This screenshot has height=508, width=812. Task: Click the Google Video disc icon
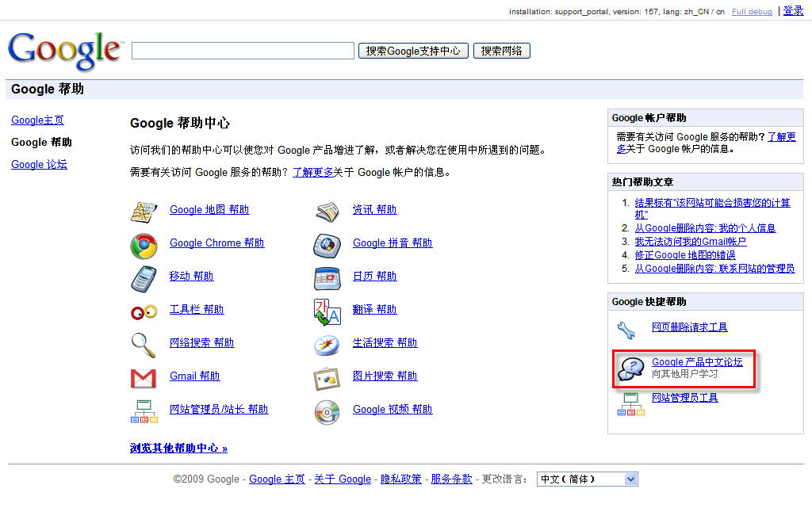tap(327, 412)
